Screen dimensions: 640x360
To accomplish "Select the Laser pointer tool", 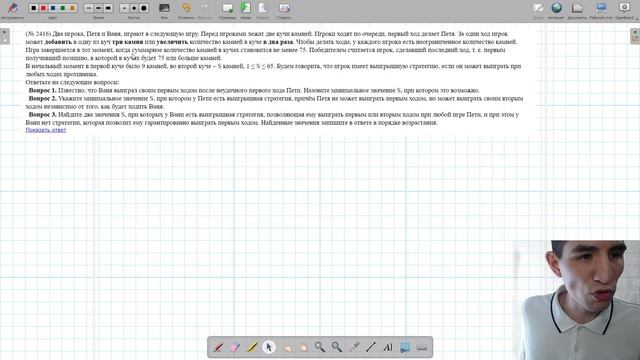I will pyautogui.click(x=354, y=347).
